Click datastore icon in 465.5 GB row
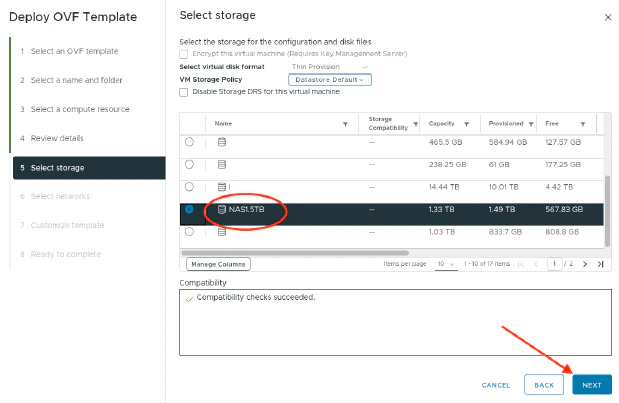The width and height of the screenshot is (619, 403). pos(222,142)
